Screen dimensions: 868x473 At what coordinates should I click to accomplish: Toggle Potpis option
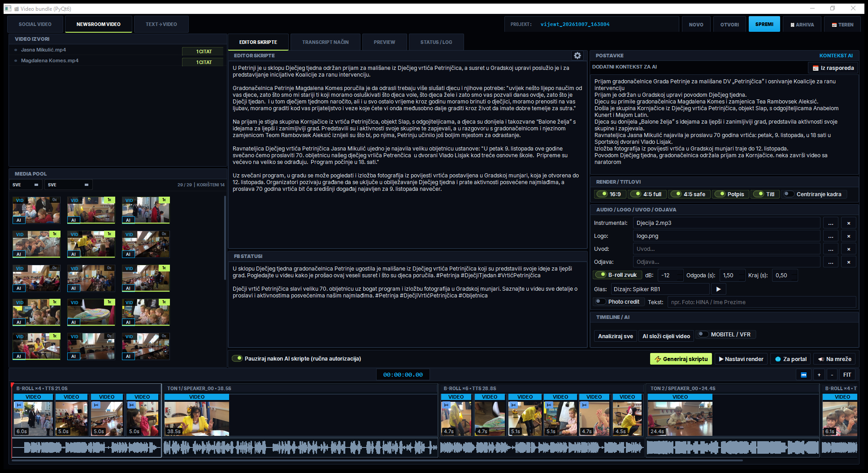pyautogui.click(x=730, y=194)
